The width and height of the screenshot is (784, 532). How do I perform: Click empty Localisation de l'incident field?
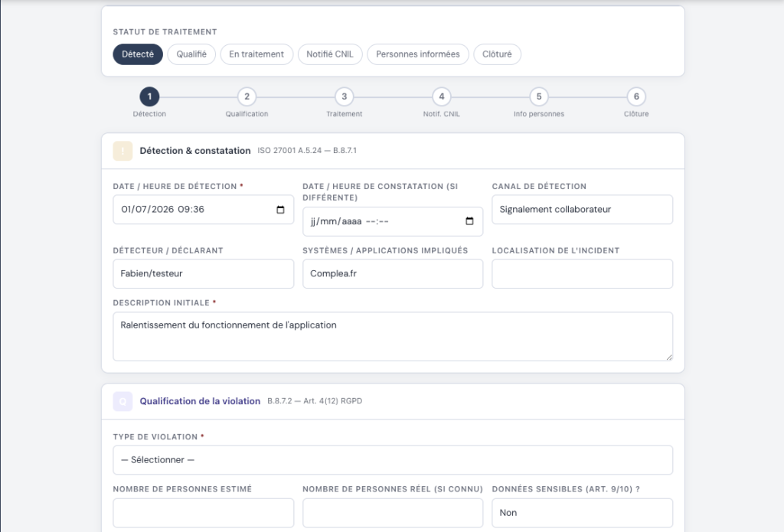click(583, 273)
